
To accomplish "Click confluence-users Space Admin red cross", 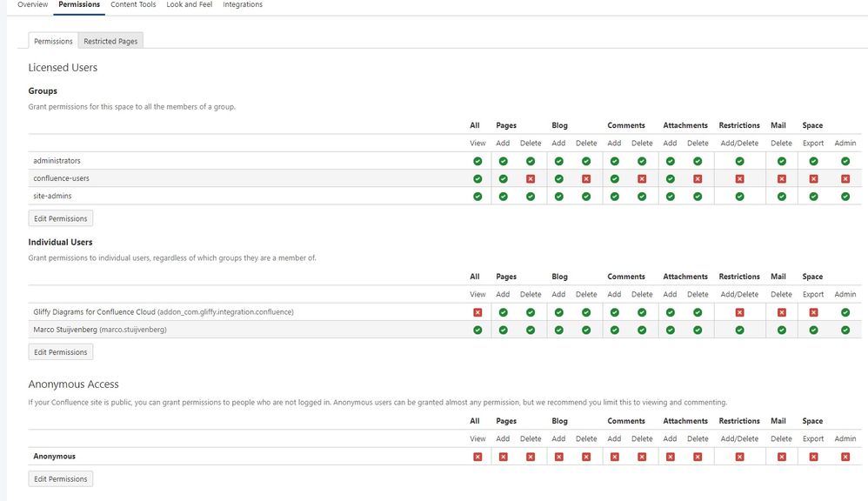I will coord(845,179).
